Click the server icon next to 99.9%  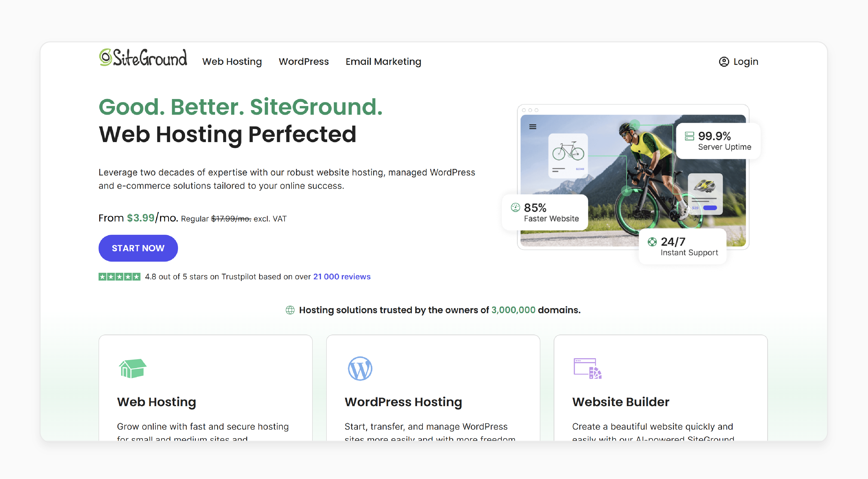(690, 136)
